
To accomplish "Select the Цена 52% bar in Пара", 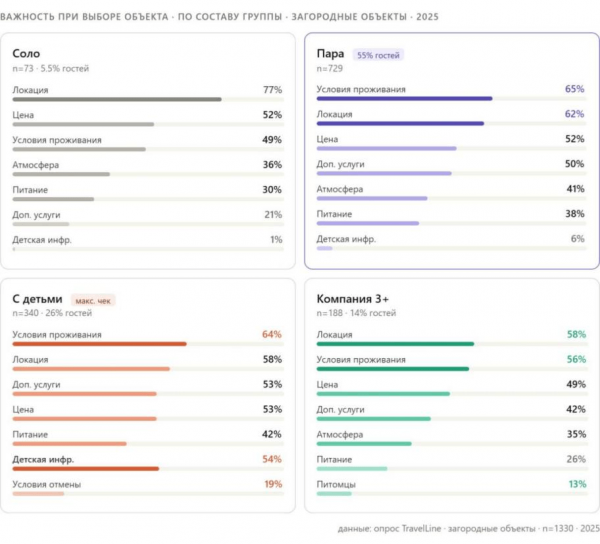I will [x=386, y=148].
